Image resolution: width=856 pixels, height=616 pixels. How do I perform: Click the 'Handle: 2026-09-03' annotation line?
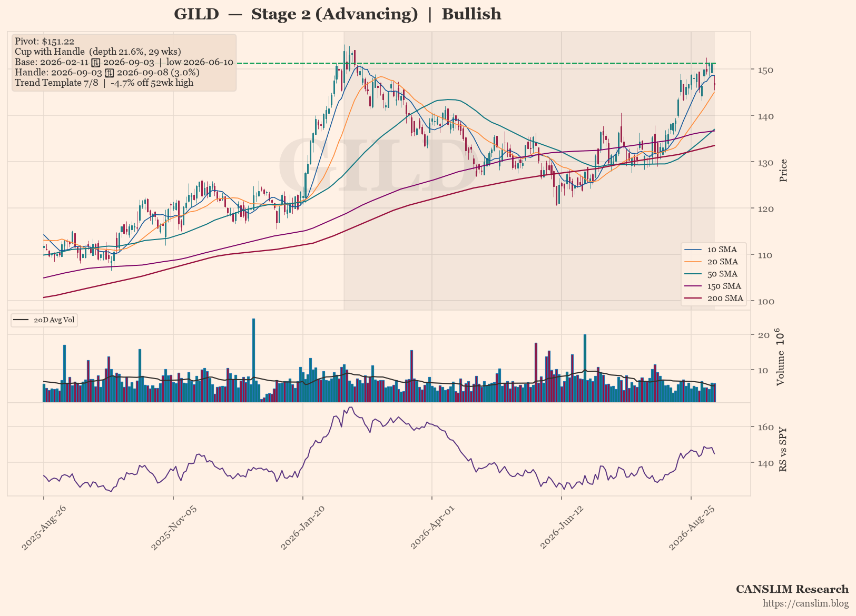tap(107, 72)
